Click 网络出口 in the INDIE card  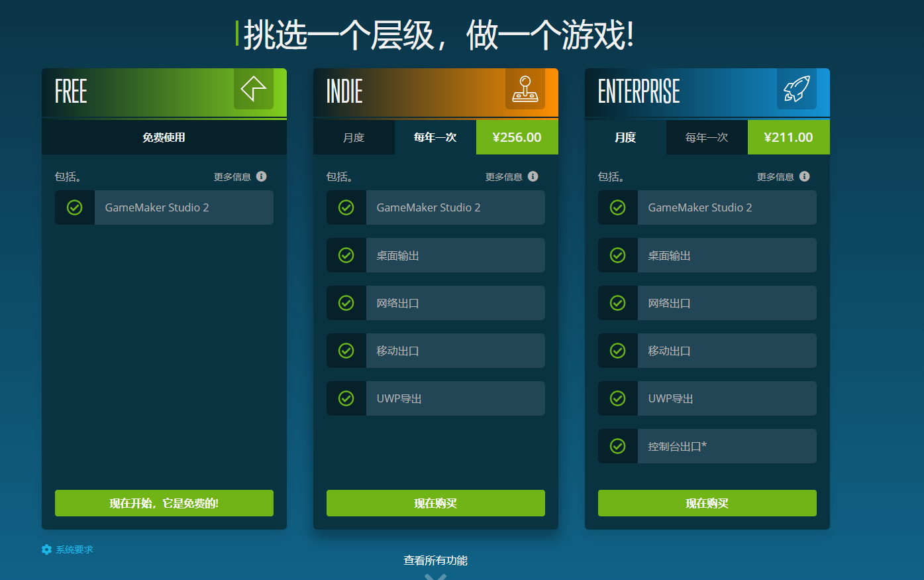point(397,303)
